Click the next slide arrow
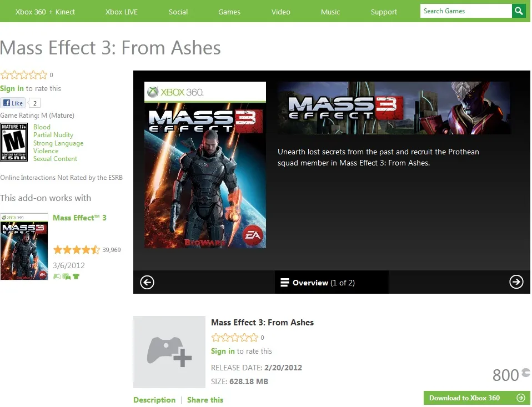The height and width of the screenshot is (407, 532). [x=516, y=282]
